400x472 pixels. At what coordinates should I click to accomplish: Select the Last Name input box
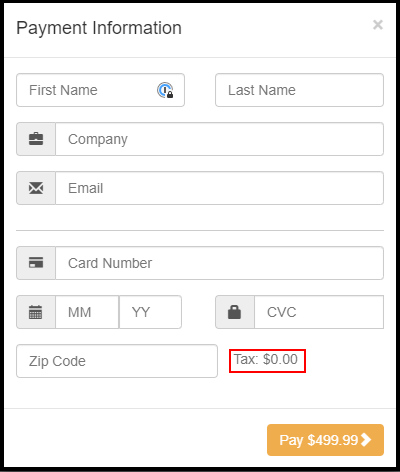coord(299,90)
